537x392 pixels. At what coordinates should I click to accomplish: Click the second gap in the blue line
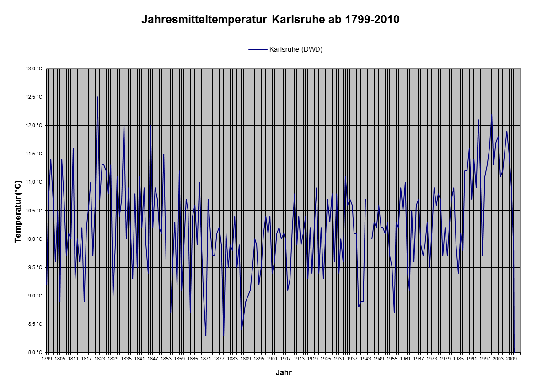coord(369,219)
